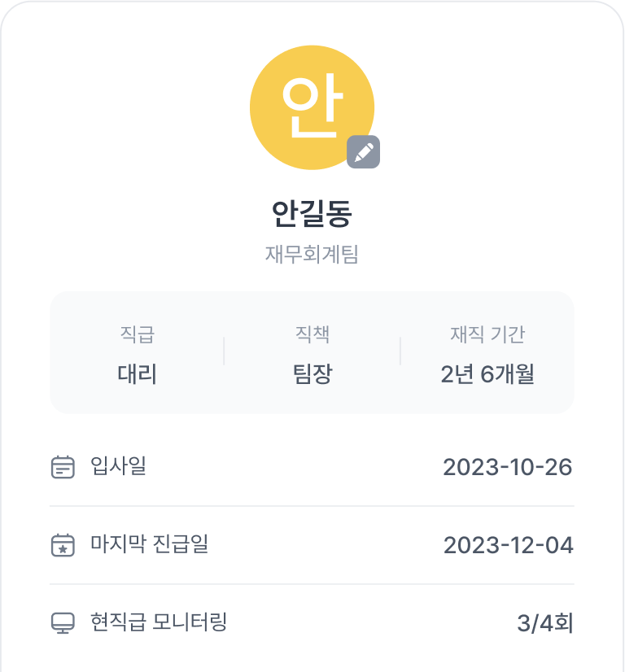Click the 직급 header label

tap(138, 334)
